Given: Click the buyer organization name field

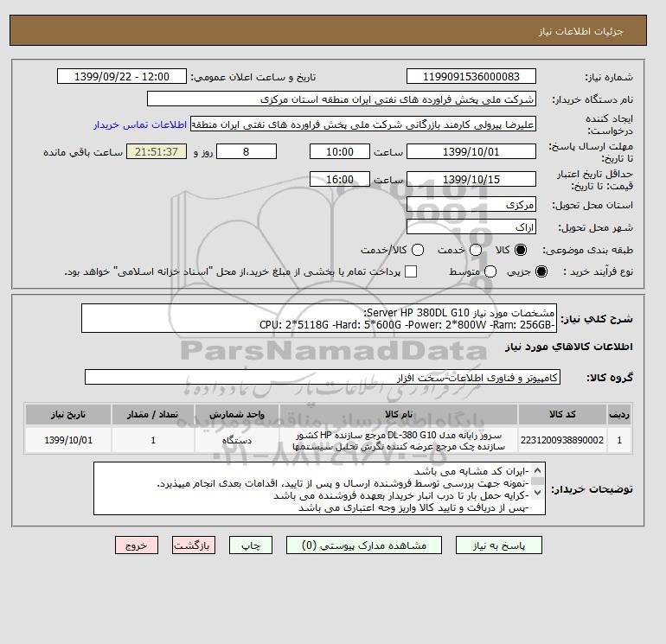Looking at the screenshot, I should point(342,99).
